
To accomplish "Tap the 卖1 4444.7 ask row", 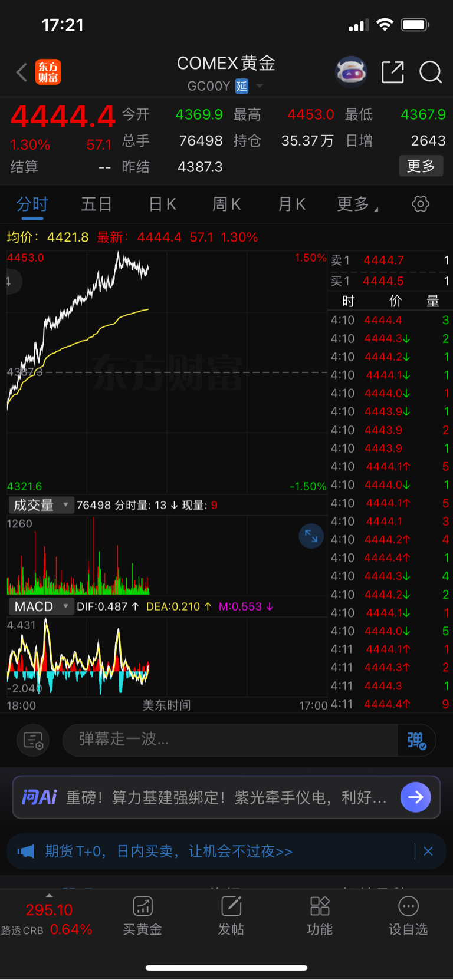I will (390, 260).
